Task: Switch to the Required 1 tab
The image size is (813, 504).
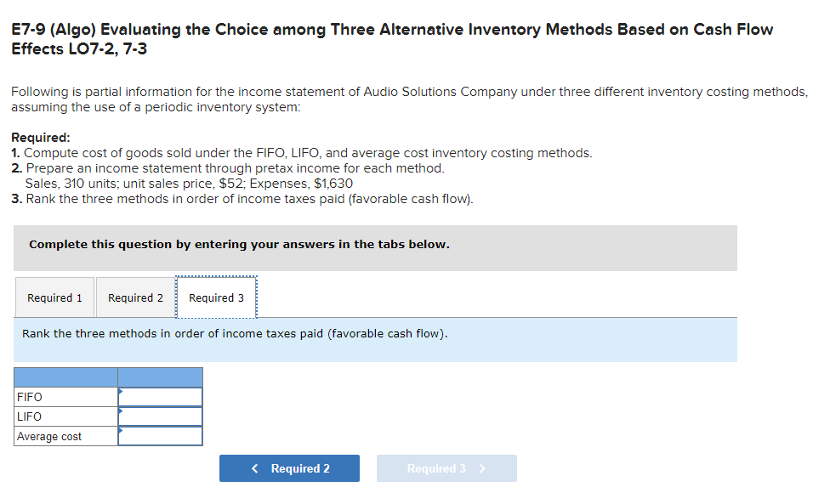Action: point(54,297)
